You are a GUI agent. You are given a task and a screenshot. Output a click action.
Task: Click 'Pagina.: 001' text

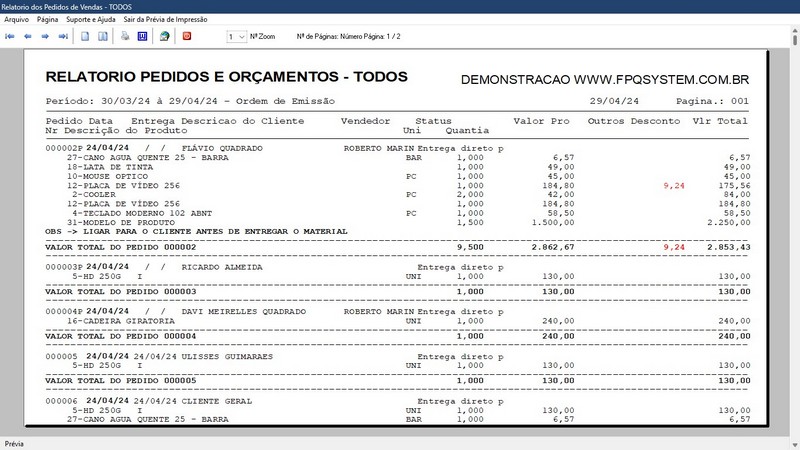(x=712, y=101)
